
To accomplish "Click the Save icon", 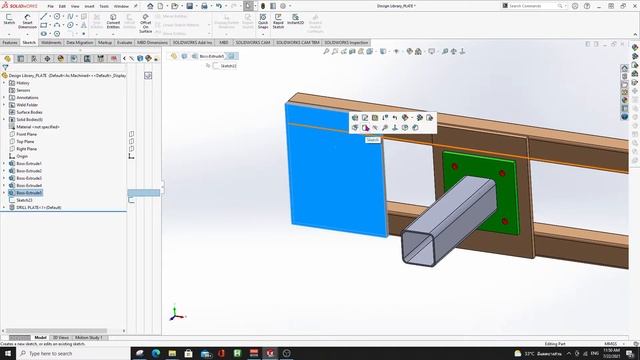I will [190, 6].
